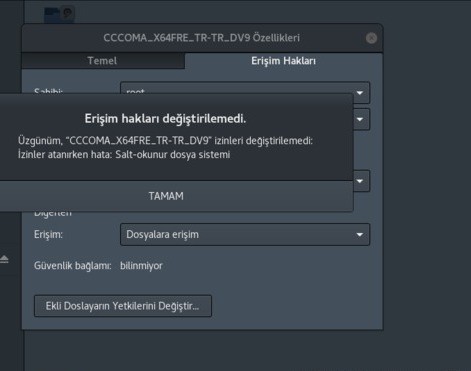
Task: Click the TAMAM button in error dialog
Action: pyautogui.click(x=166, y=196)
